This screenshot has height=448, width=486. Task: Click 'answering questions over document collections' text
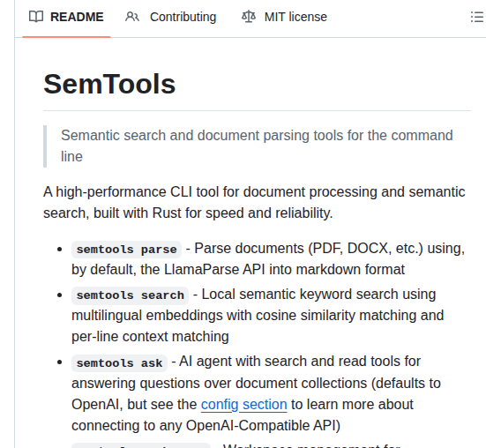click(219, 384)
